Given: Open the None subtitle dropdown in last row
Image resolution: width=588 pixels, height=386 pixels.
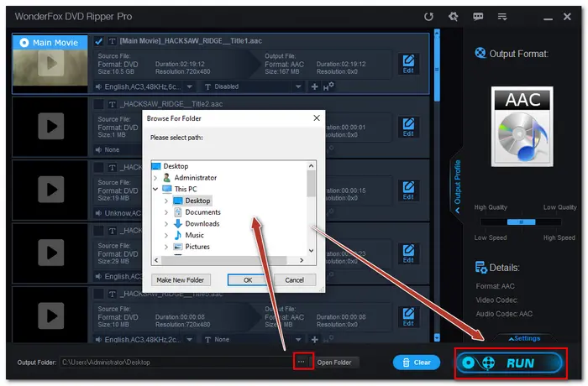Looking at the screenshot, I should pos(298,340).
